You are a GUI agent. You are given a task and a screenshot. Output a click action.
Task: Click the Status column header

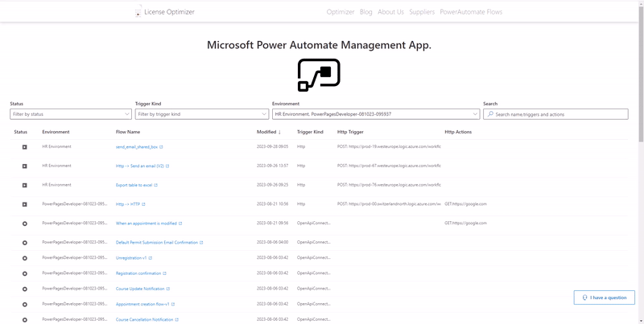click(21, 132)
